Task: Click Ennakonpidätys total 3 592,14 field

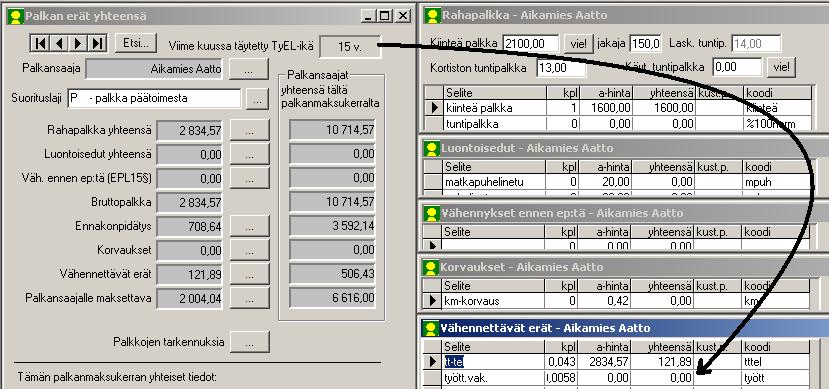Action: point(332,227)
